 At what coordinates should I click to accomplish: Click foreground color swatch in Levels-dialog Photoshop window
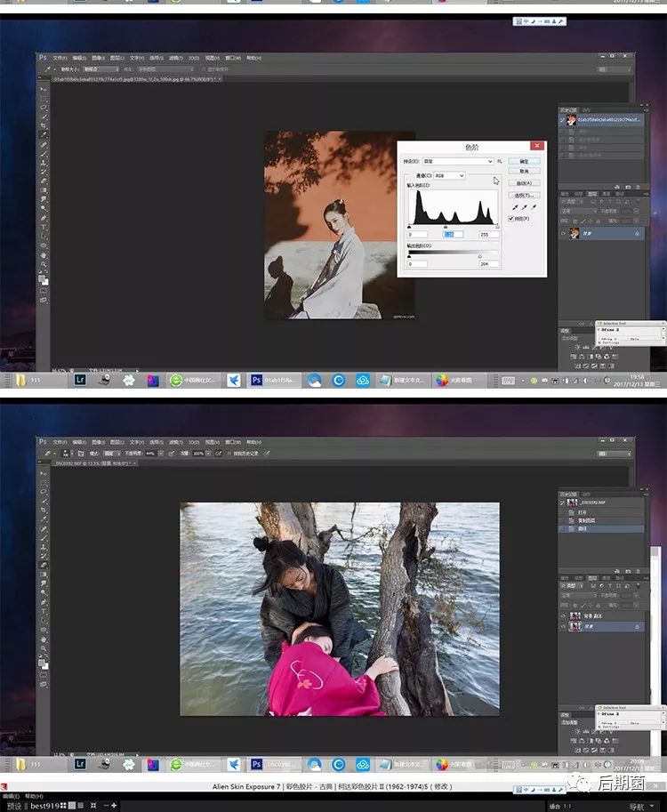pos(42,277)
